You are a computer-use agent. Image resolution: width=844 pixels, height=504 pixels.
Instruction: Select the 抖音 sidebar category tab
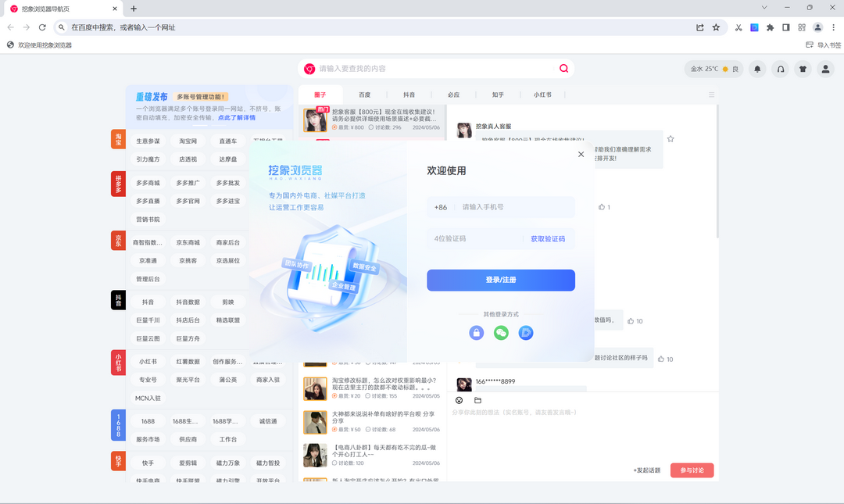[x=117, y=300]
